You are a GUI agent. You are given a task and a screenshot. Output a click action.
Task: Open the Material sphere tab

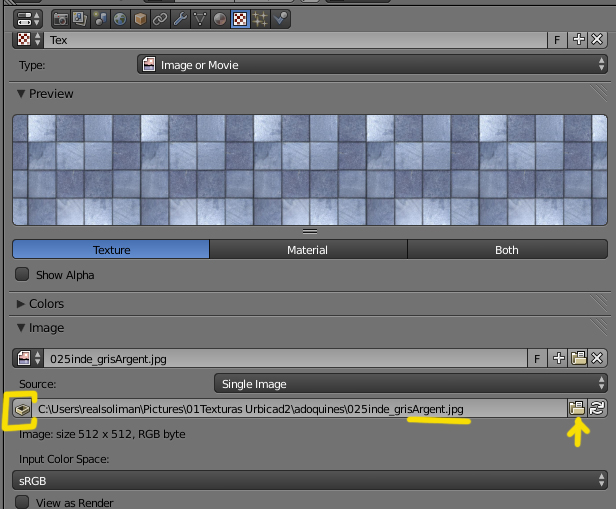pos(220,19)
